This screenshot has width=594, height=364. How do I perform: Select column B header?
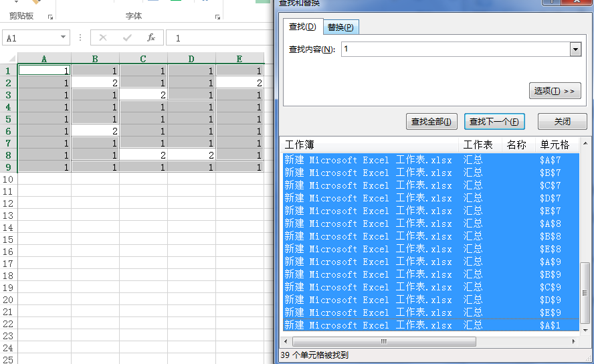click(x=95, y=59)
